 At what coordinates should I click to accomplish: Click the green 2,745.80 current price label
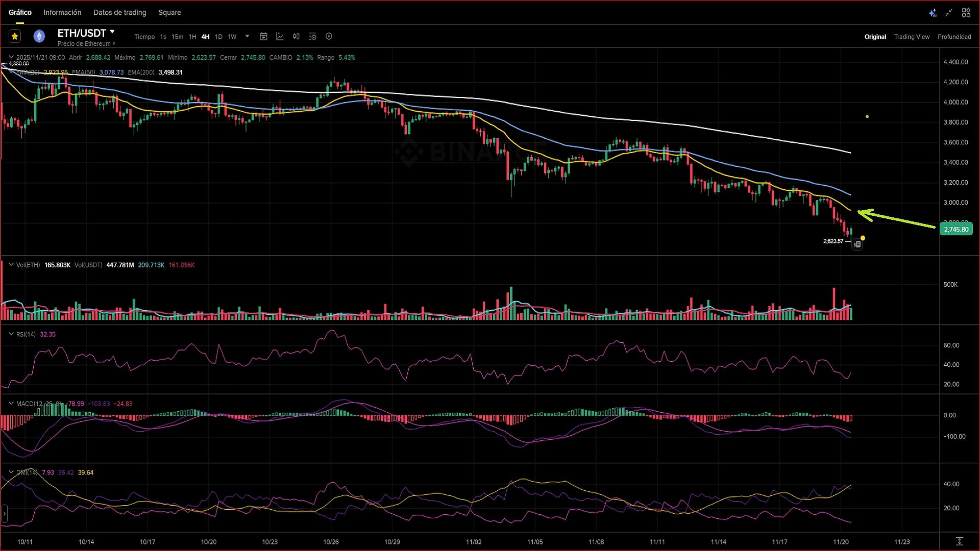955,229
